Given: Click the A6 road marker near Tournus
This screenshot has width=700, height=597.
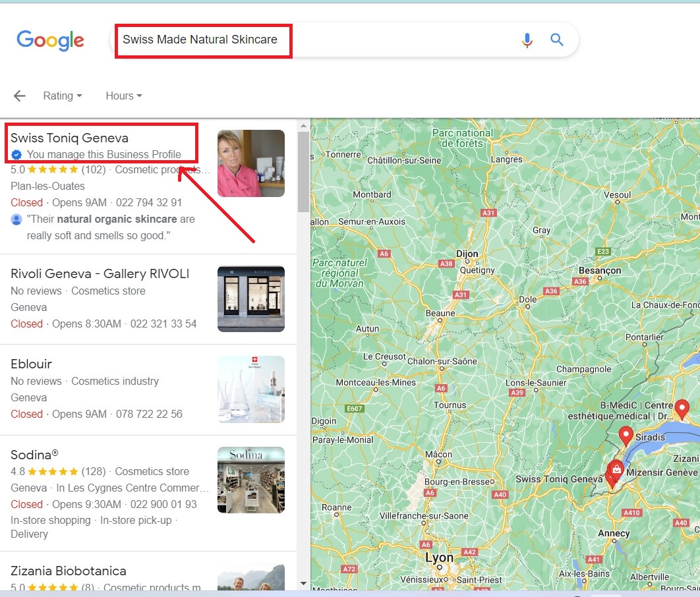Looking at the screenshot, I should 441,388.
